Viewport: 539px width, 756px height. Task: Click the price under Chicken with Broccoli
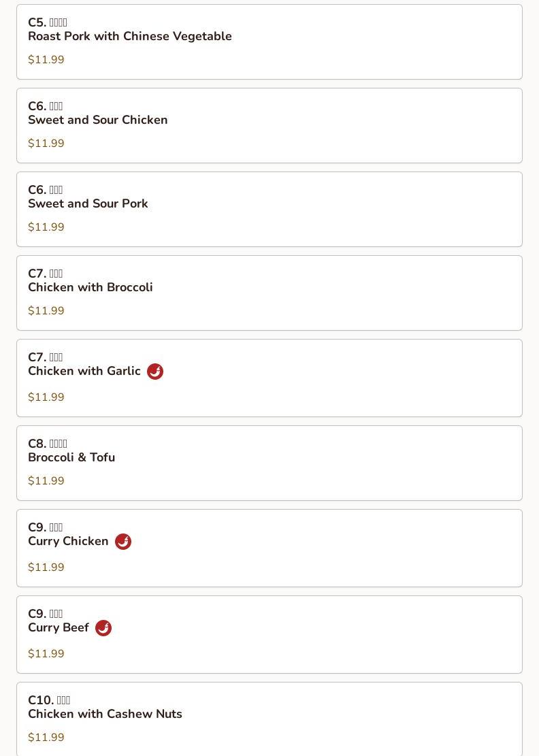[x=46, y=310]
